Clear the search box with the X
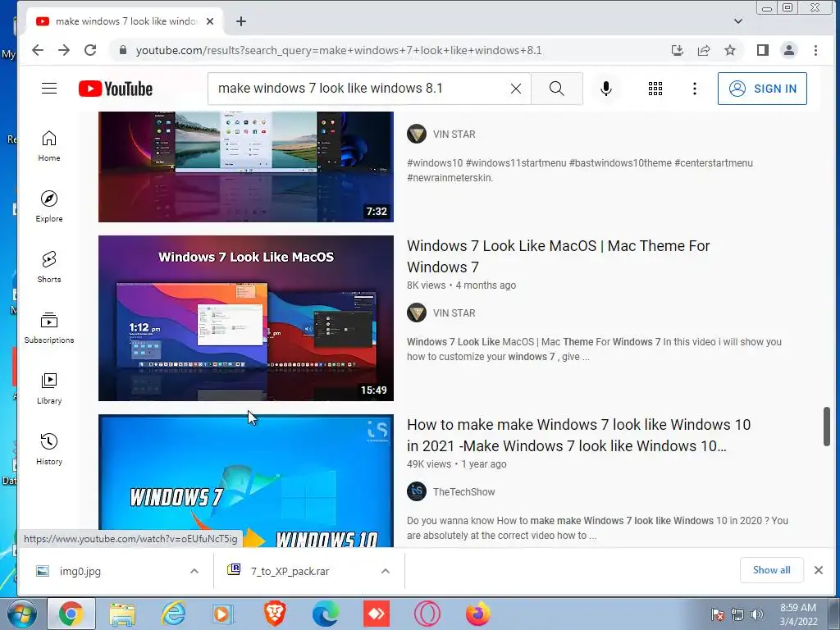The height and width of the screenshot is (630, 840). 516,89
